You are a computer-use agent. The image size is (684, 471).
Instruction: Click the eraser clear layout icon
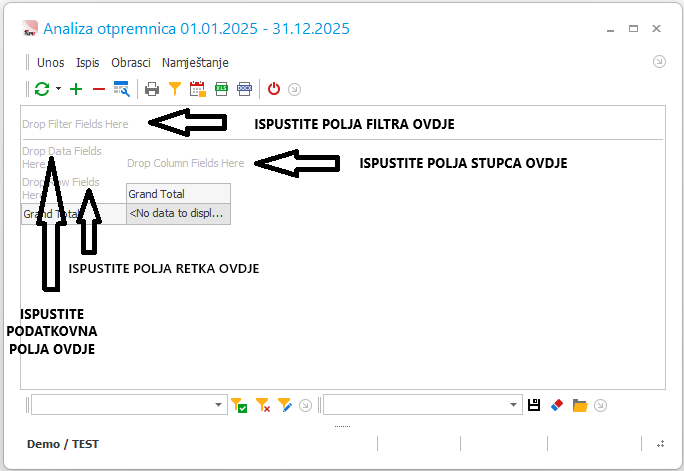(557, 405)
